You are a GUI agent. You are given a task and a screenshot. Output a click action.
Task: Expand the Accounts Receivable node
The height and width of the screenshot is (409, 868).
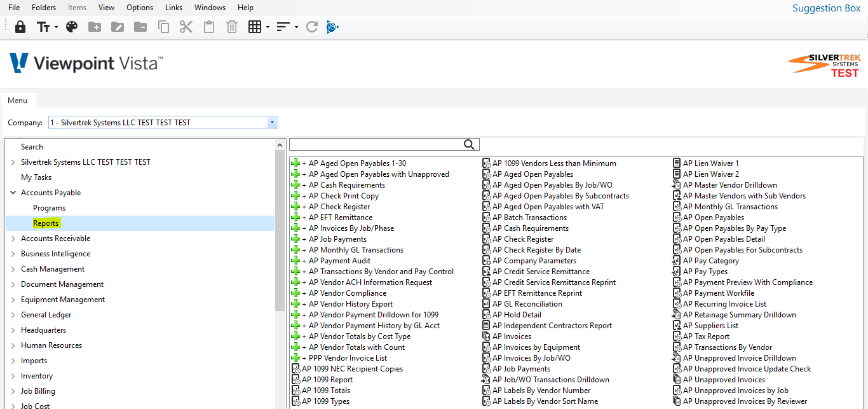13,239
